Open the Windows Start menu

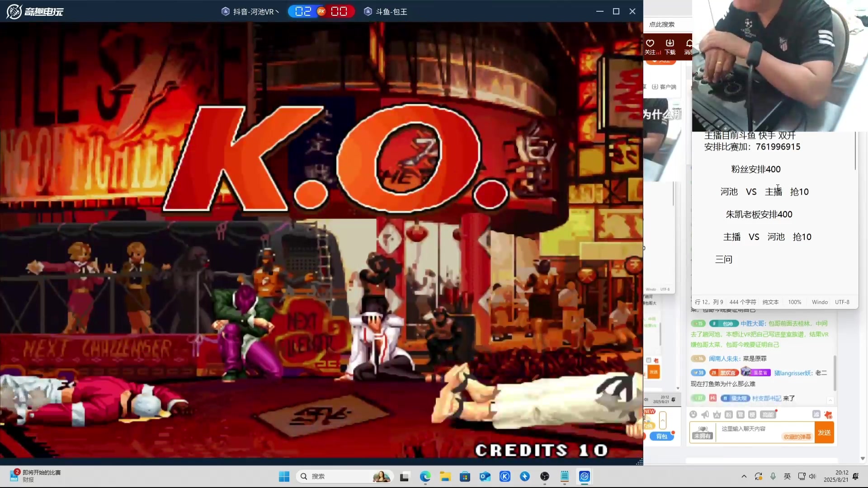point(284,476)
